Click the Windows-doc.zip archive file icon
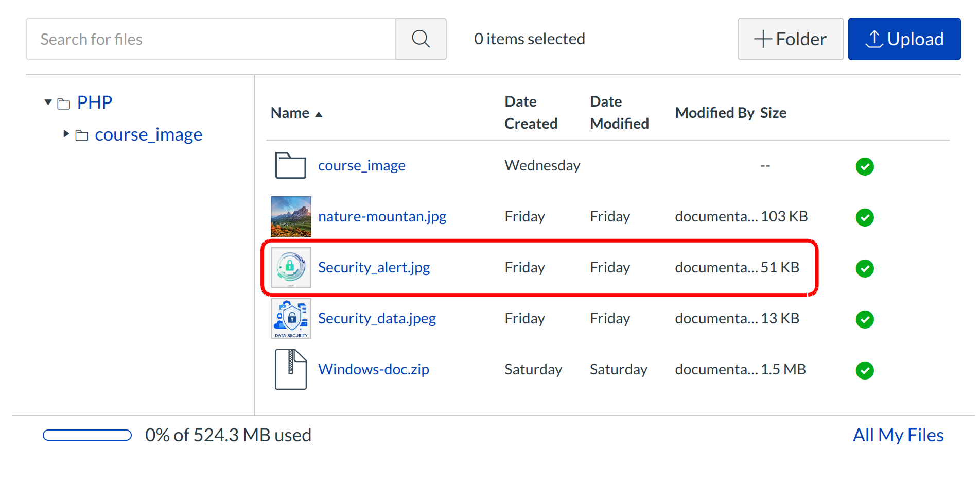 [x=290, y=369]
